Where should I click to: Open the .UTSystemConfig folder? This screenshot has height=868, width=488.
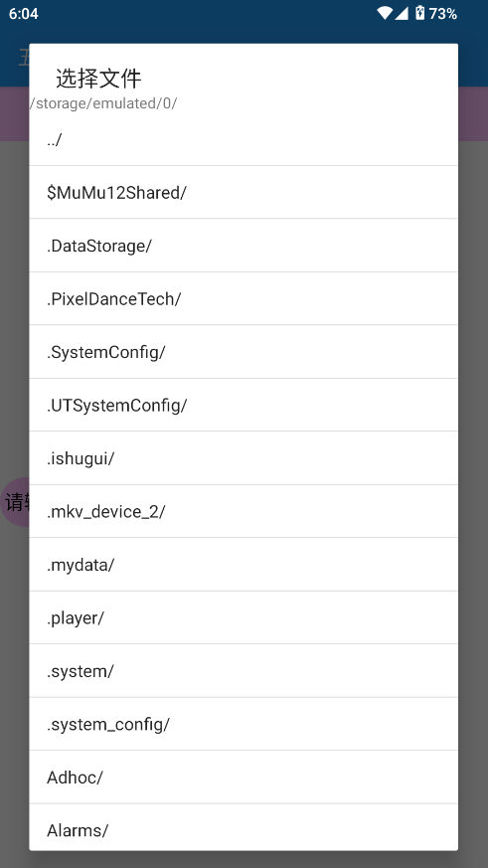244,406
